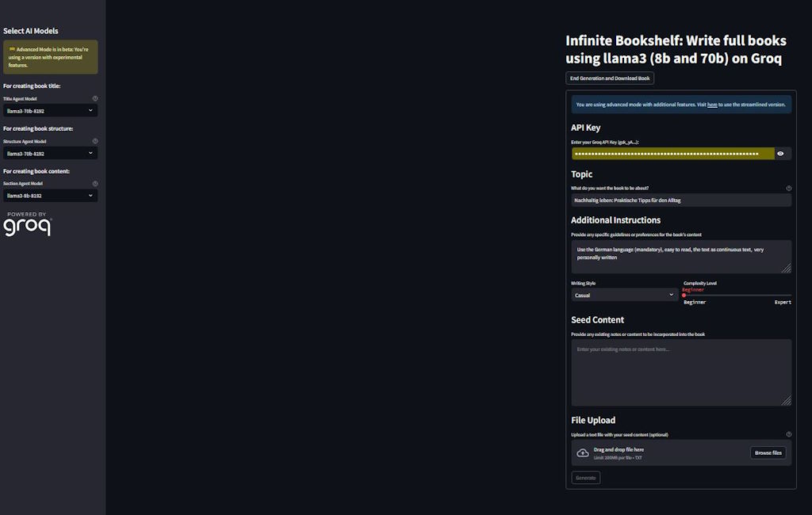Focus the Groq API Key field

672,154
